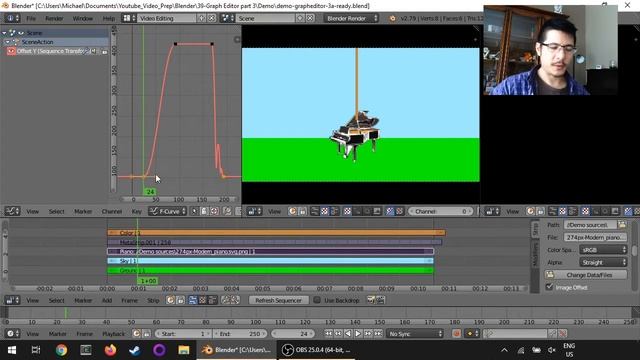The height and width of the screenshot is (360, 640).
Task: Switch to the Strip tab in properties panel
Action: [535, 229]
